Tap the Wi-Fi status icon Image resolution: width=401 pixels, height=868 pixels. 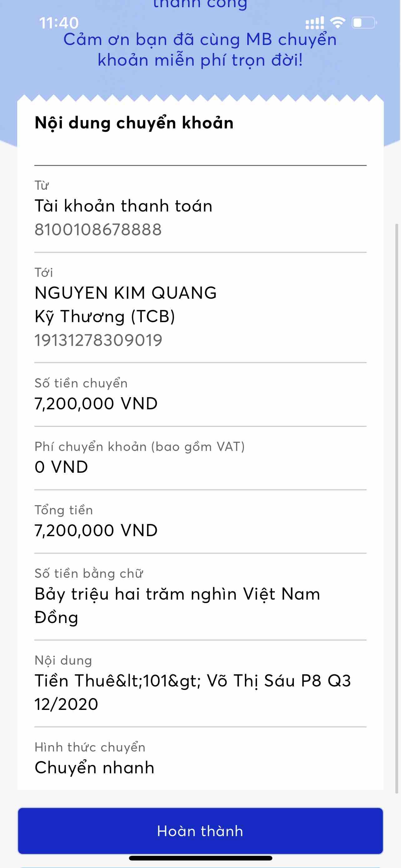click(337, 22)
